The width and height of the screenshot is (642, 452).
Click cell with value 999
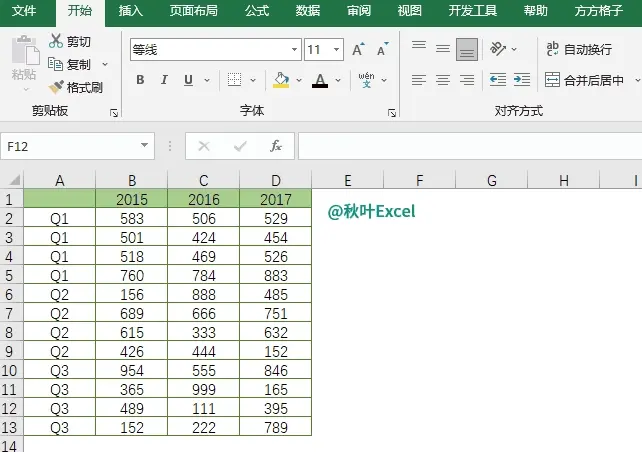click(204, 389)
